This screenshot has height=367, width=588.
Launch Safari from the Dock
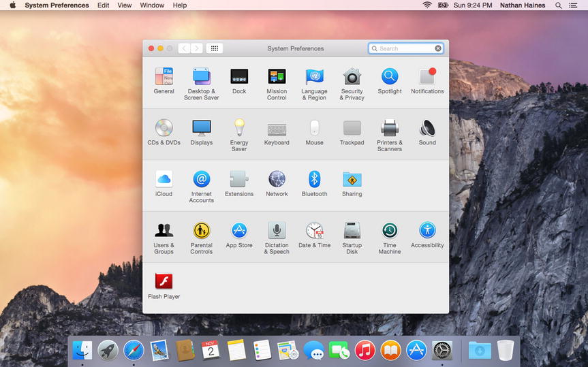coord(134,350)
